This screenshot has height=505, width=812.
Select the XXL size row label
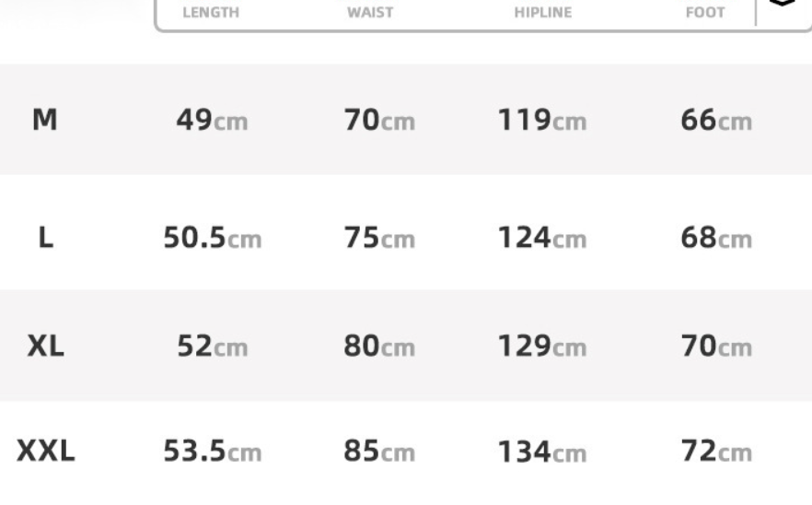tap(46, 451)
